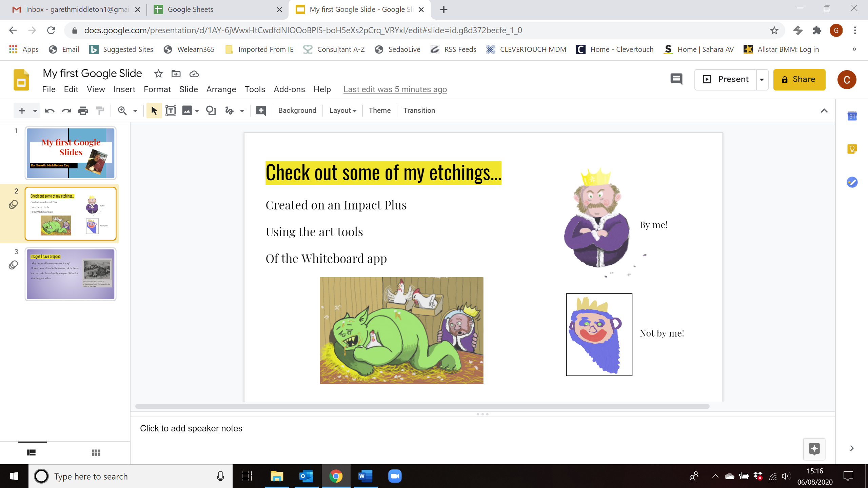The width and height of the screenshot is (868, 488).
Task: Switch to filmstrip view
Action: coord(32,453)
